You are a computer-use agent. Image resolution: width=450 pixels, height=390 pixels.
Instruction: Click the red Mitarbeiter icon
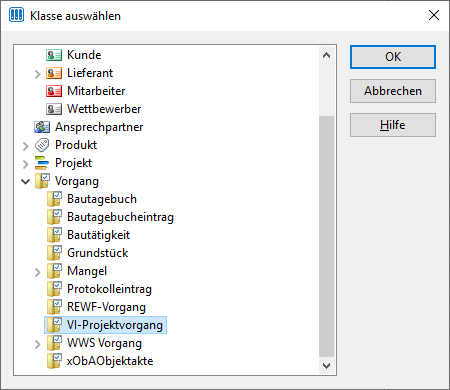[54, 91]
